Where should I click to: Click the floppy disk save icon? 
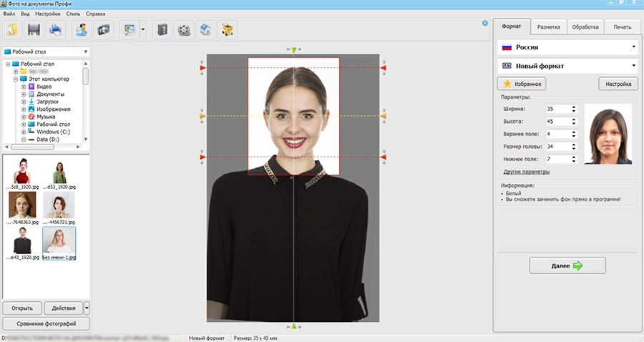[34, 29]
